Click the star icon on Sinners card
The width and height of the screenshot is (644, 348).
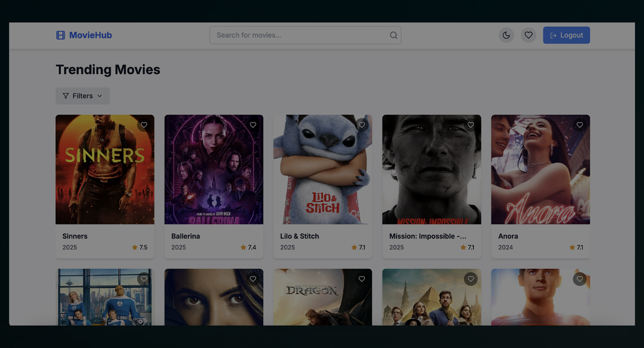click(135, 247)
